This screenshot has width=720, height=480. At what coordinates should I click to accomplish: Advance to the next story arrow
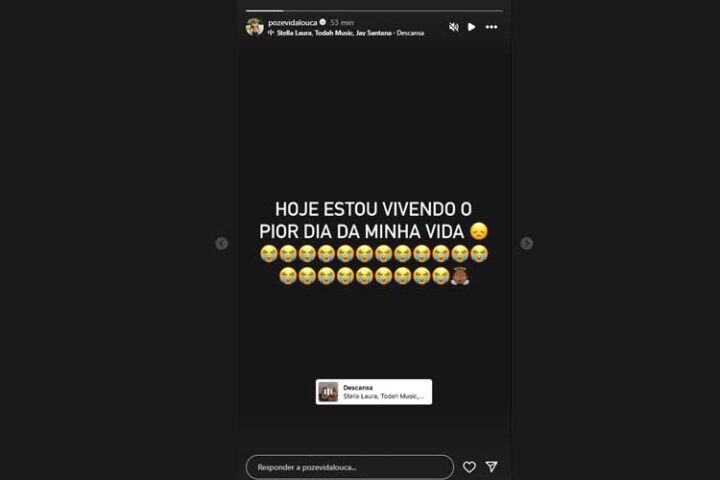527,243
